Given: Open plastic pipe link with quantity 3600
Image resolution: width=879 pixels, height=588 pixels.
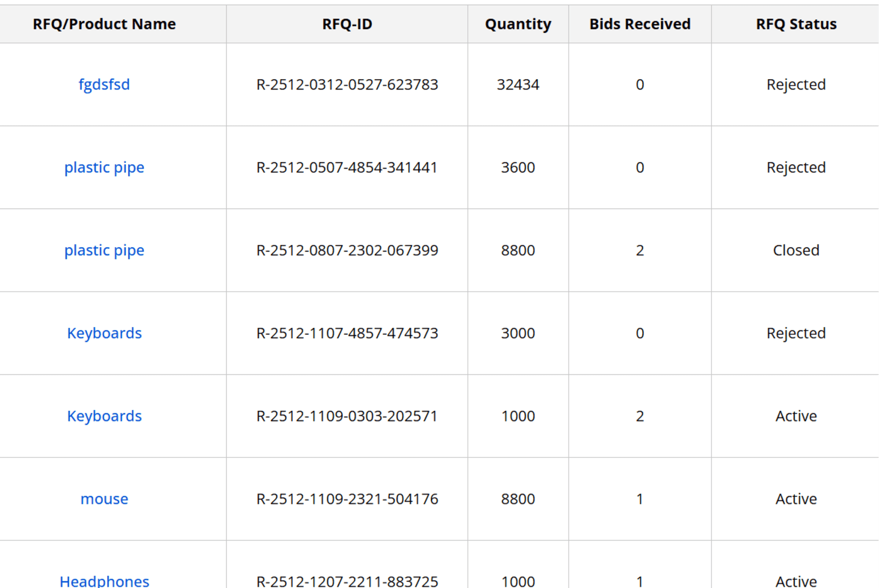Looking at the screenshot, I should (x=104, y=167).
